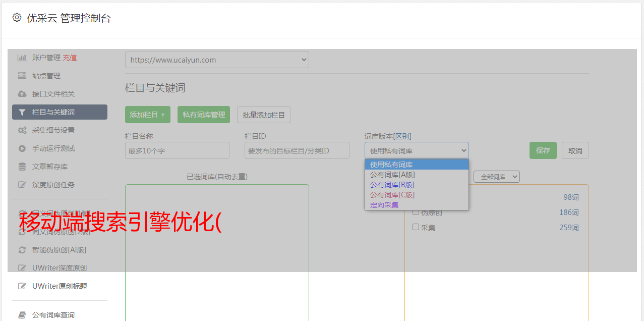Open 账户管理 in the sidebar
Screen dimensions: 644x321
pos(46,58)
